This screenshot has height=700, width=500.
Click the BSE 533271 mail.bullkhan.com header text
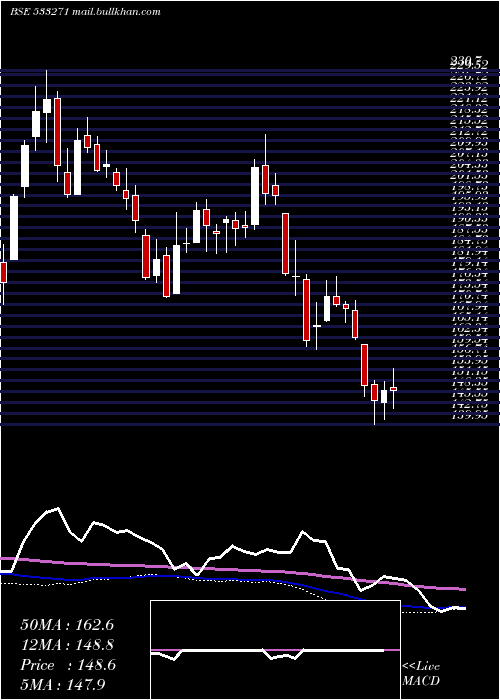pyautogui.click(x=85, y=12)
